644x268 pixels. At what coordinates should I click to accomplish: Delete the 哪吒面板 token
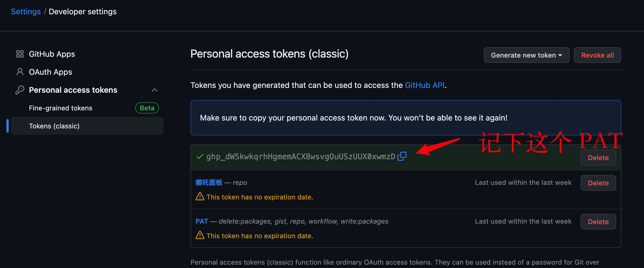(598, 183)
